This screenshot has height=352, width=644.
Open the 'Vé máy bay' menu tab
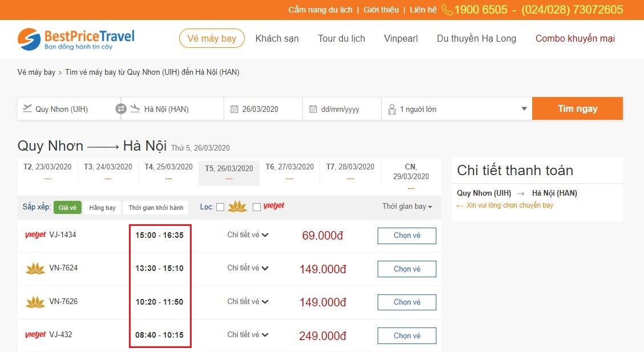[212, 39]
